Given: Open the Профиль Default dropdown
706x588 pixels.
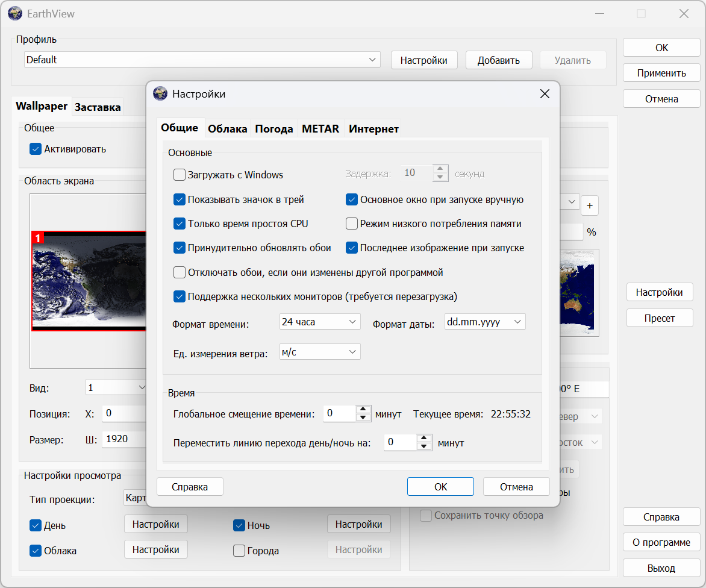Looking at the screenshot, I should click(x=202, y=60).
